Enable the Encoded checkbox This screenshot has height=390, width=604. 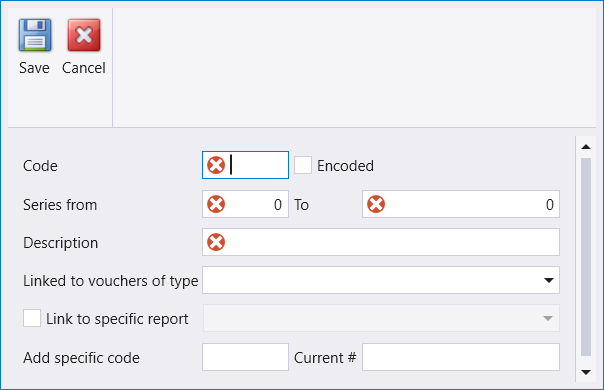[303, 165]
